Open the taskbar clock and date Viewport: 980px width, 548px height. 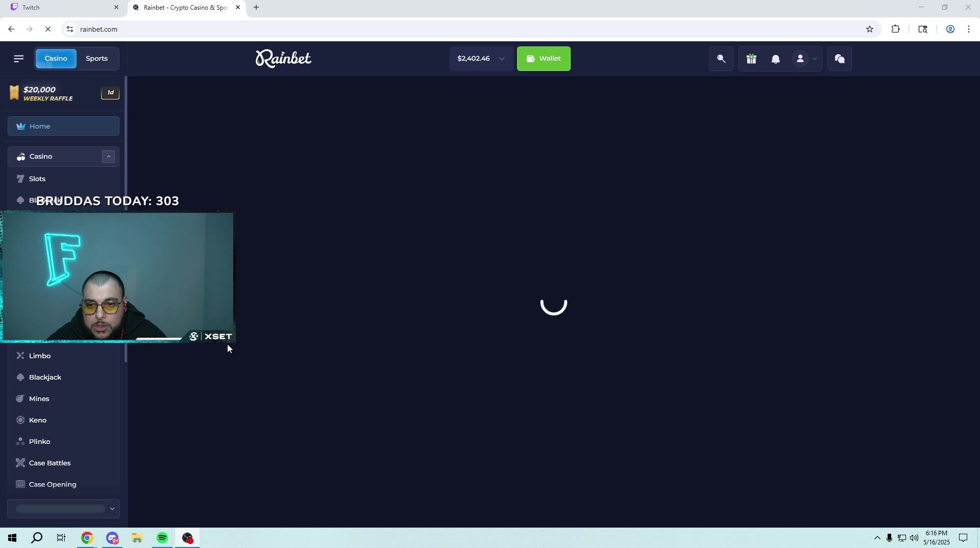click(937, 538)
